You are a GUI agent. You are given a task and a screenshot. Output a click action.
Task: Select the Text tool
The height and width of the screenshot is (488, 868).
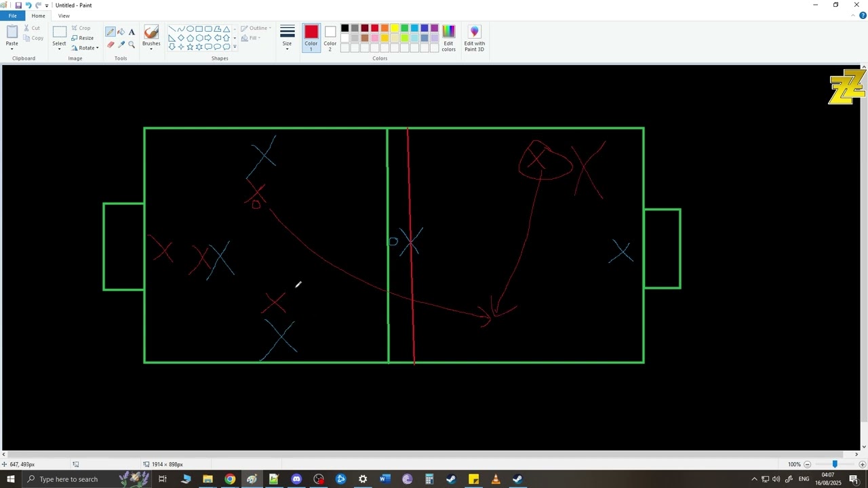click(x=132, y=32)
